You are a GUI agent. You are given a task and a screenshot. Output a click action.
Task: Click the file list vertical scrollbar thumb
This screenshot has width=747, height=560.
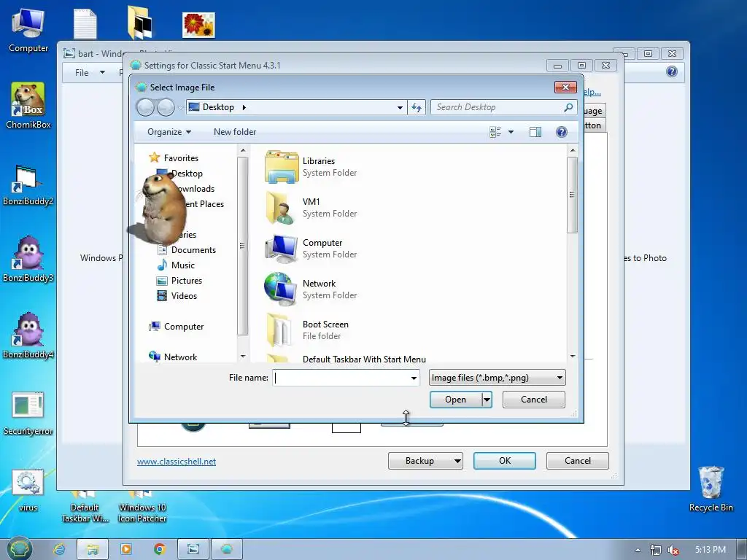pyautogui.click(x=572, y=195)
